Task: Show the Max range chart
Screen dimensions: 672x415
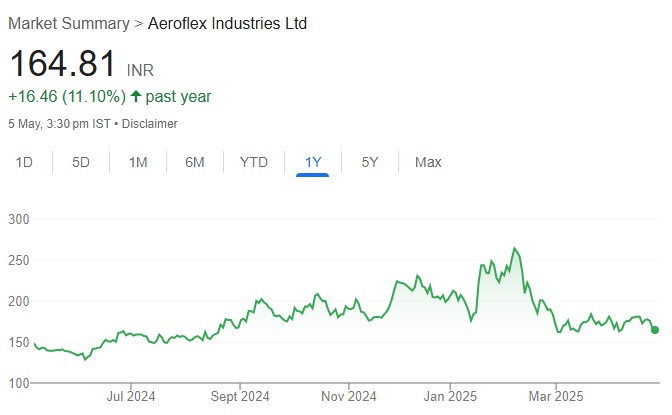Action: (428, 162)
